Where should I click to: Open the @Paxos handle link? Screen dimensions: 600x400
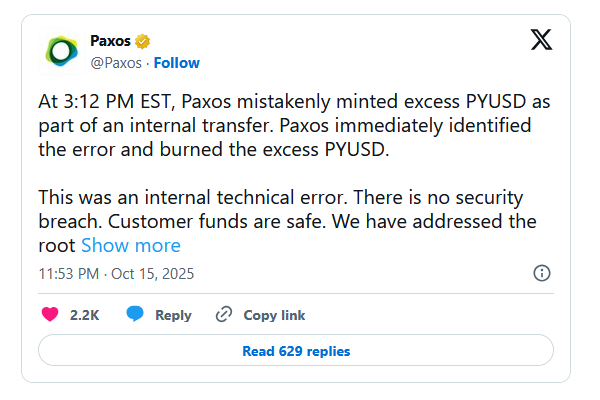click(x=116, y=62)
